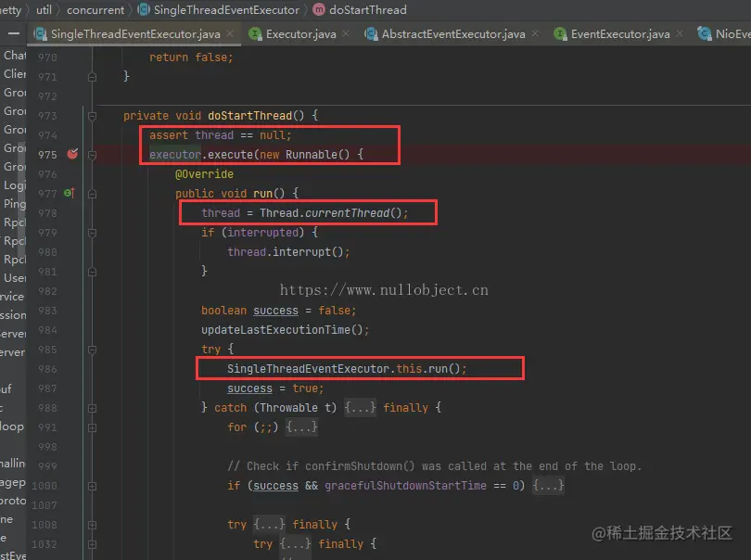Select 'Logi' item in project tree
The height and width of the screenshot is (560, 751).
pos(15,185)
